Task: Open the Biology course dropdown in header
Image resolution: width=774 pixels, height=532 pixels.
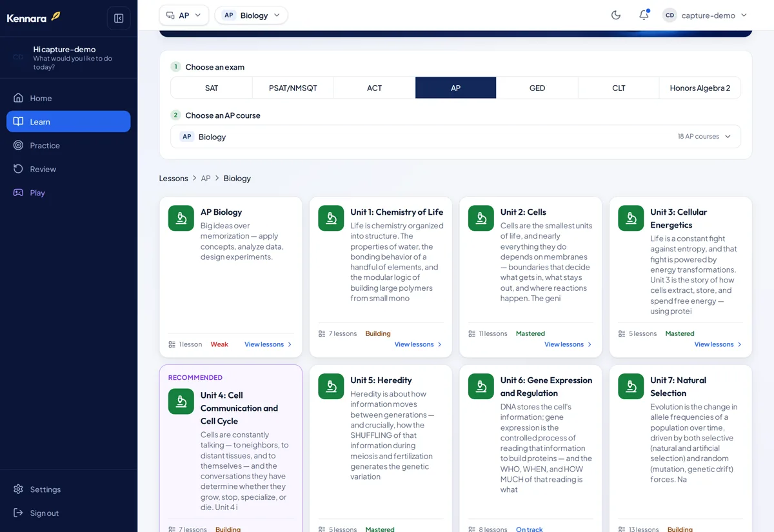Action: (x=252, y=15)
